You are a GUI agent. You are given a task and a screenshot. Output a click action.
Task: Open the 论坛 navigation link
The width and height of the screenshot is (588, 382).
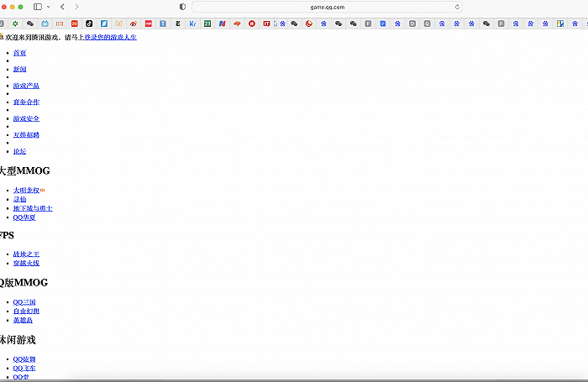click(19, 151)
